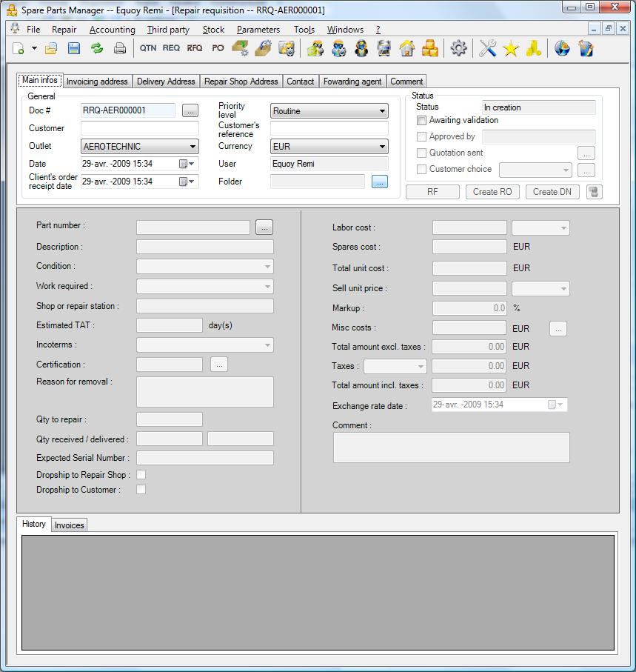Image resolution: width=636 pixels, height=672 pixels.
Task: Open the Stock menu
Action: tap(213, 30)
